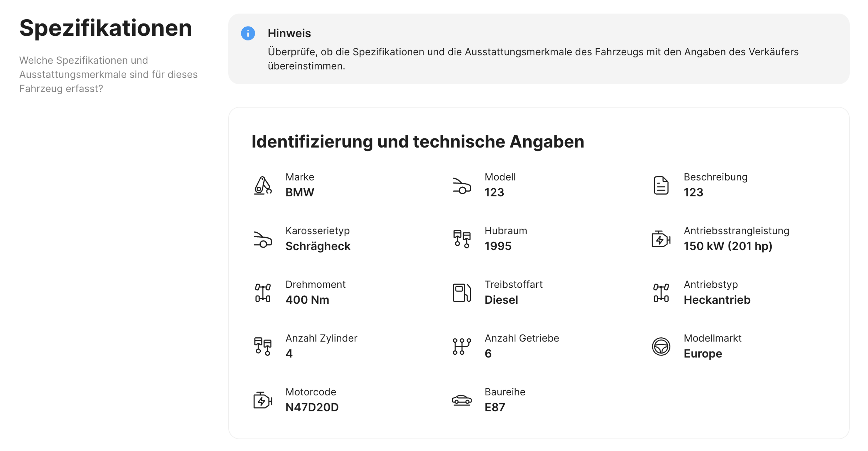Click the Hinweis notice title
The height and width of the screenshot is (451, 868).
tap(289, 33)
